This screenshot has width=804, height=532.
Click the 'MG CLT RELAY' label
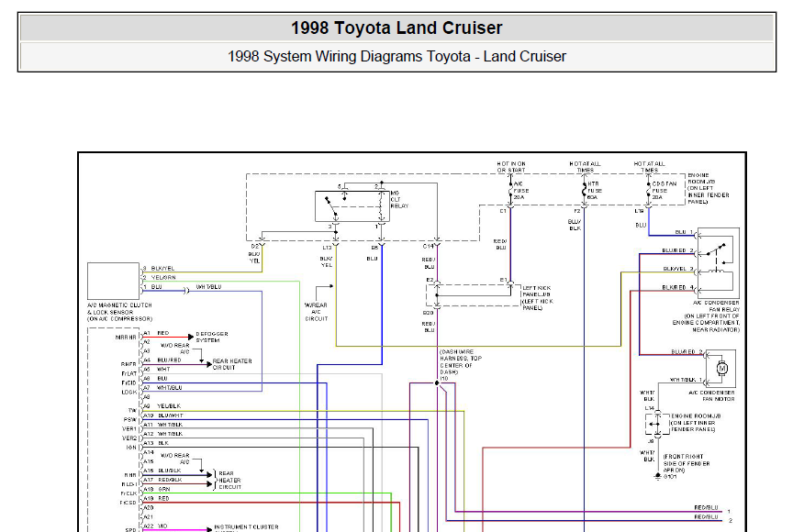tap(399, 200)
